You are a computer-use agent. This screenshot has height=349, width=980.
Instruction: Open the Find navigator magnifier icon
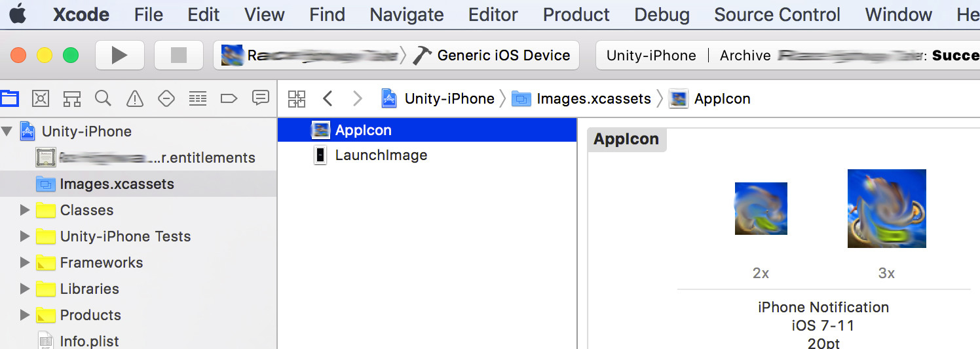(x=103, y=98)
